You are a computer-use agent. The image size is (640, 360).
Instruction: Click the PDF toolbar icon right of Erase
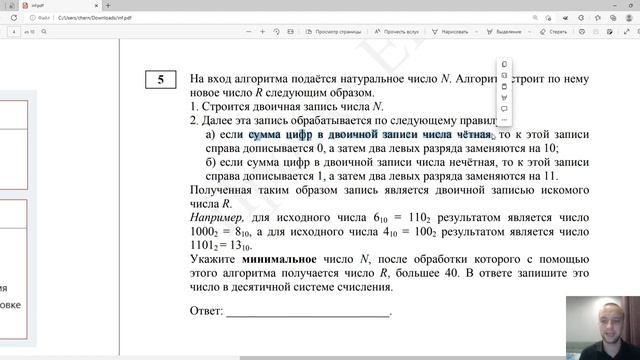(582, 31)
